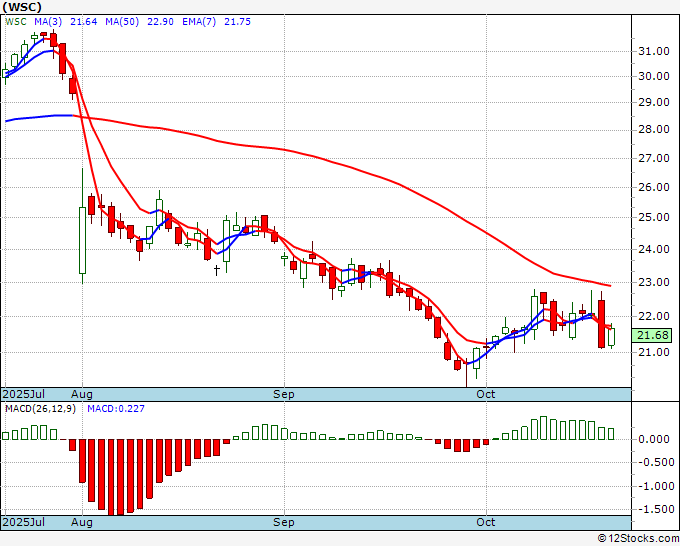680x546 pixels.
Task: Click Sep on the price chart axis
Action: [x=284, y=394]
